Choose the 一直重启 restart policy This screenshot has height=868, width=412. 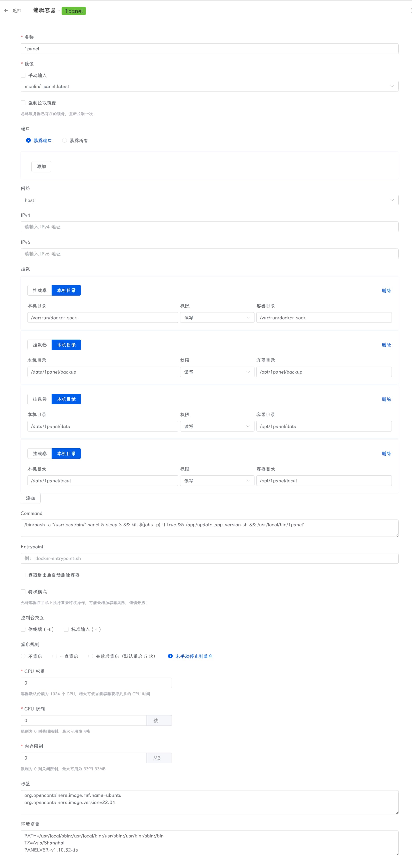[x=54, y=656]
